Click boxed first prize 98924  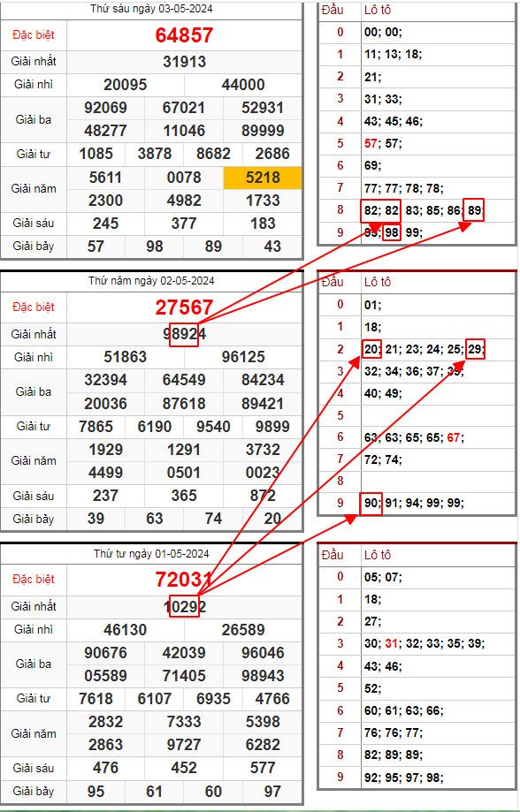(184, 334)
